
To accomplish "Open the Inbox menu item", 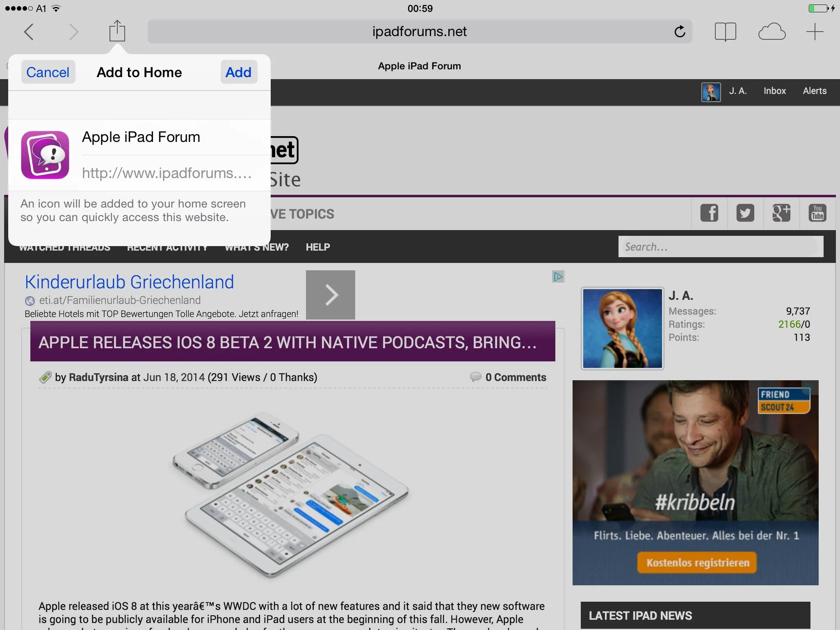I will tap(774, 91).
